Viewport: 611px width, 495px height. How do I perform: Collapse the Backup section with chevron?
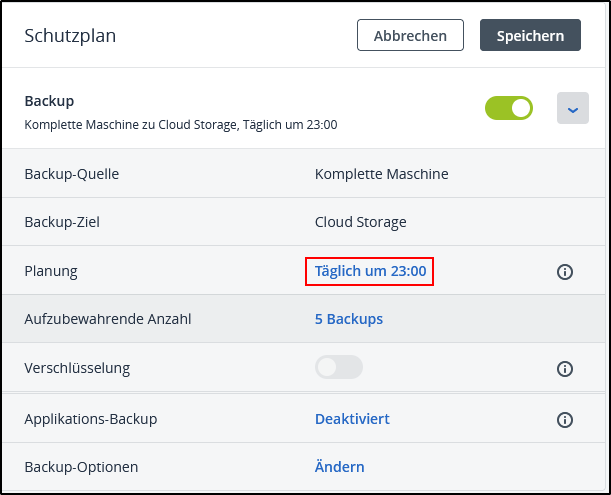click(573, 108)
